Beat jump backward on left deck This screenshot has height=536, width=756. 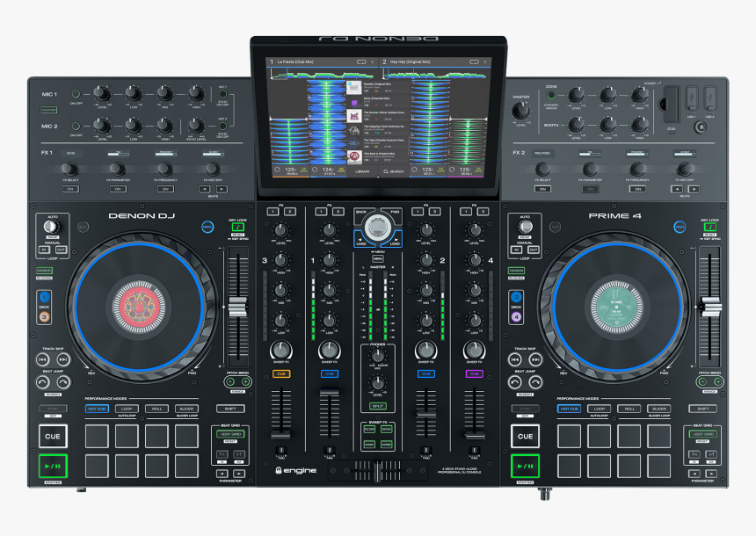pos(42,382)
